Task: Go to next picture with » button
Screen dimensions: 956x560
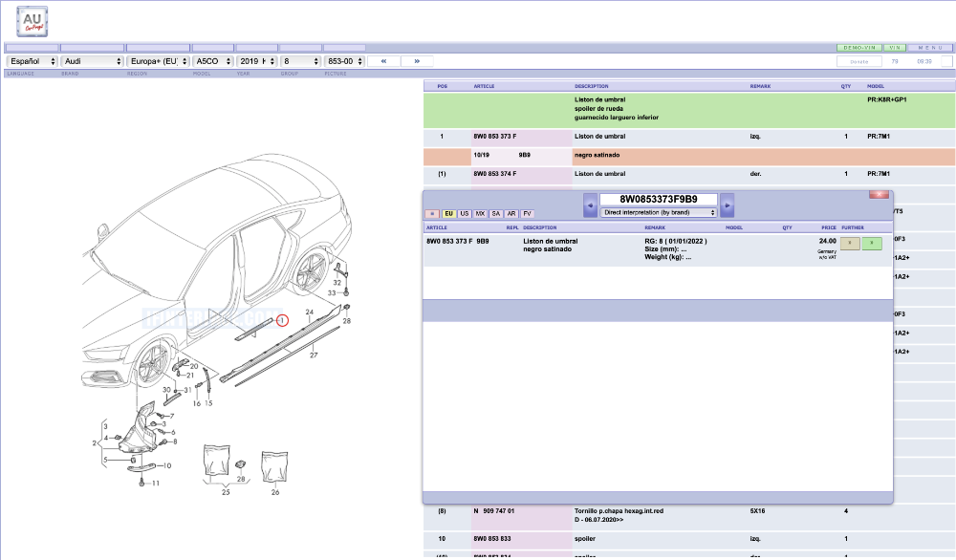Action: pos(417,61)
